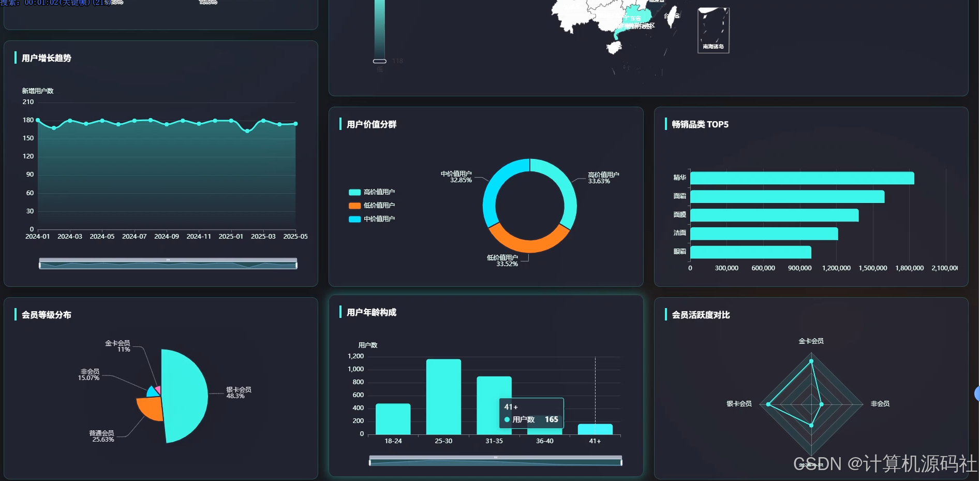Click the 2024-08 data point on growth line
Viewport: 980px width, 481px height.
point(151,120)
